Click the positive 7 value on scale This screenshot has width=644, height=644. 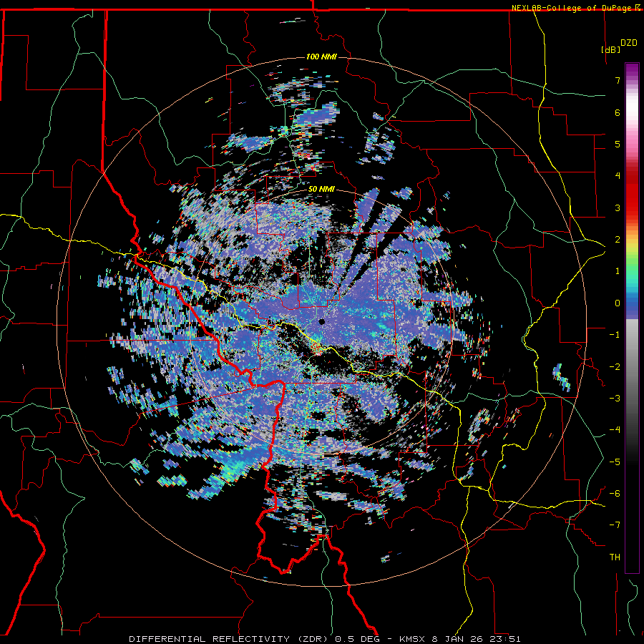(x=618, y=80)
